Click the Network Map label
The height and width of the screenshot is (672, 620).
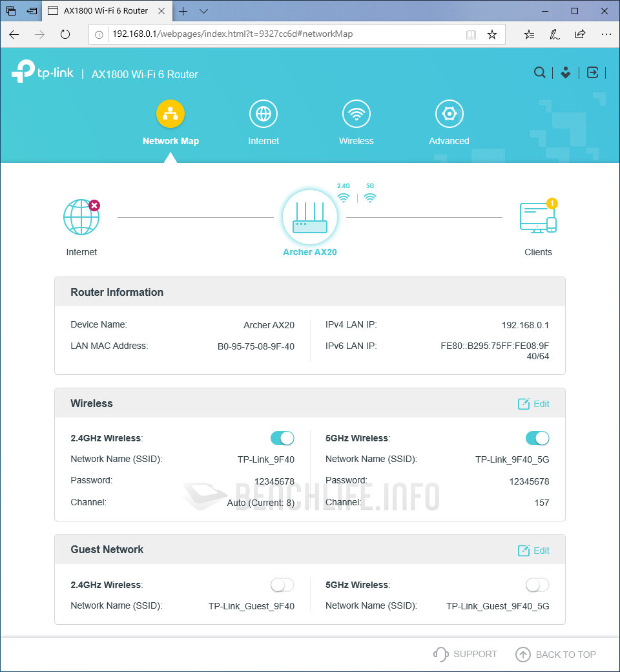pos(170,141)
